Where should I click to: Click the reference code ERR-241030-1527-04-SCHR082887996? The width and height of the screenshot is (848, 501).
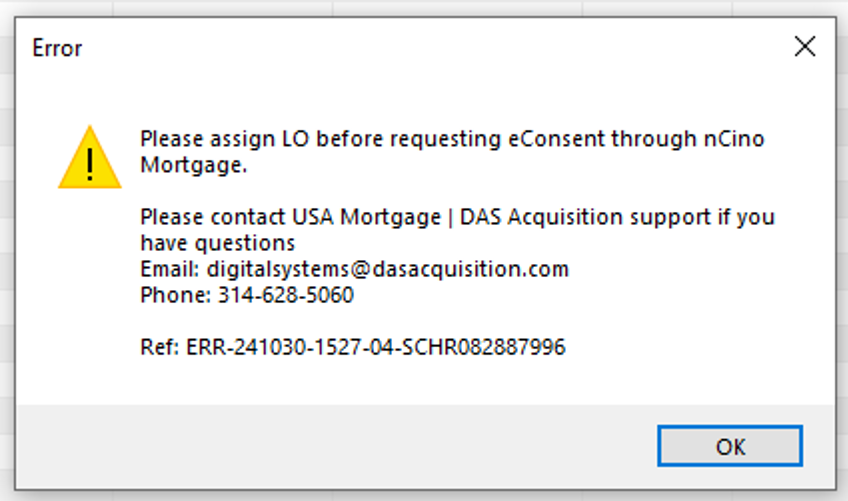coord(376,347)
